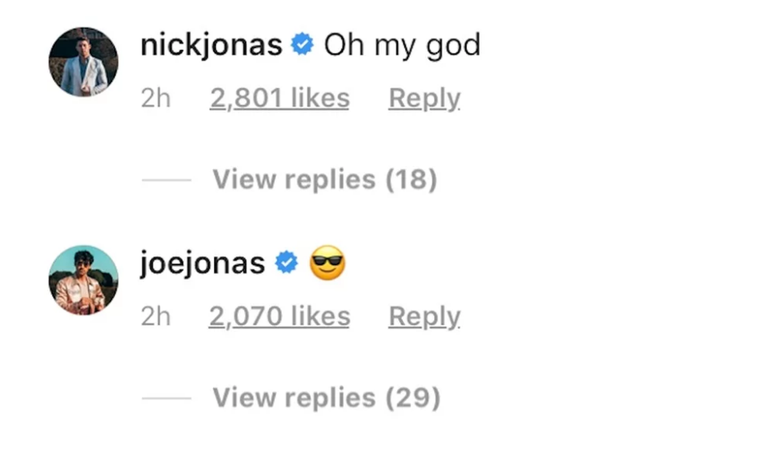Click the line beside View replies (18)
The height and width of the screenshot is (452, 775).
(x=167, y=180)
